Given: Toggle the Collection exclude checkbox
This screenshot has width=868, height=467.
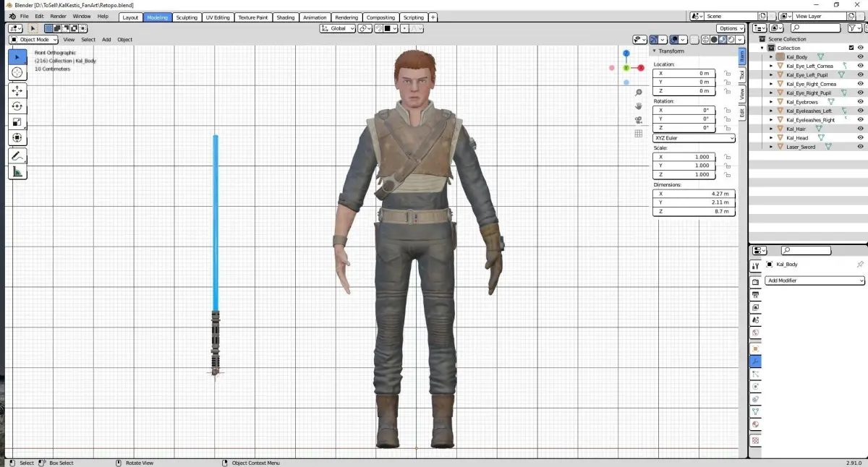Looking at the screenshot, I should [851, 48].
